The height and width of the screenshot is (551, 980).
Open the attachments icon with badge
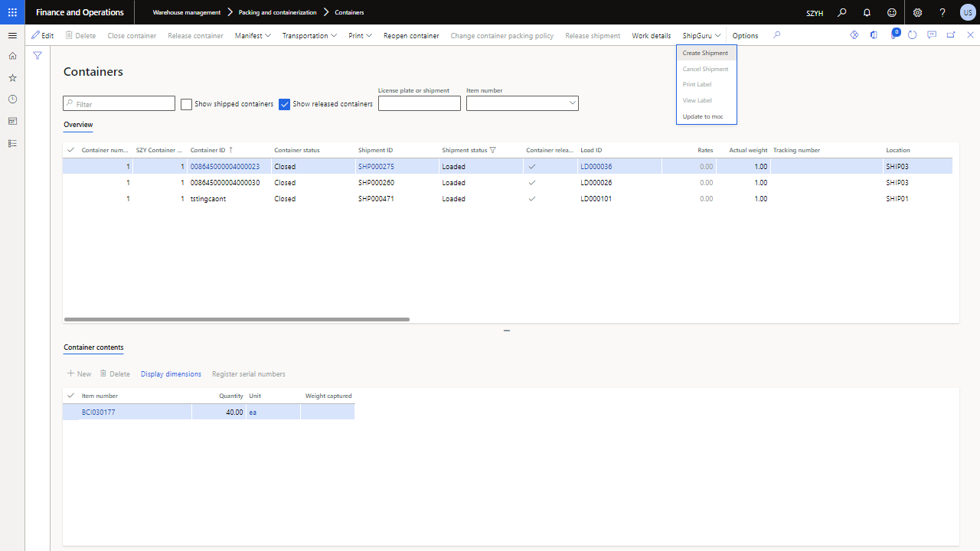click(x=893, y=35)
